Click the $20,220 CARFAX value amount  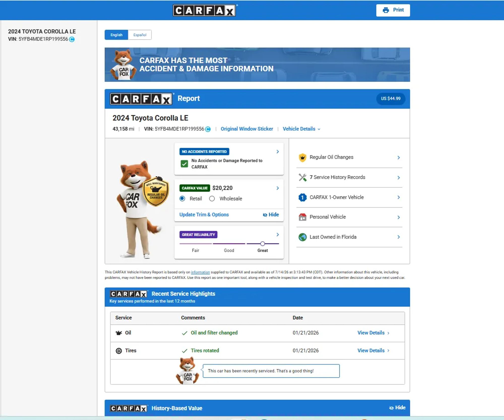tap(223, 188)
